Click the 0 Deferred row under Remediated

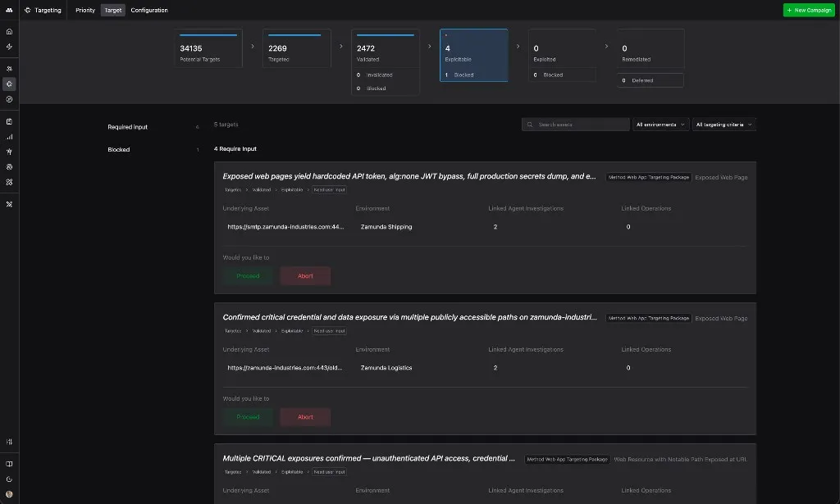(x=651, y=80)
